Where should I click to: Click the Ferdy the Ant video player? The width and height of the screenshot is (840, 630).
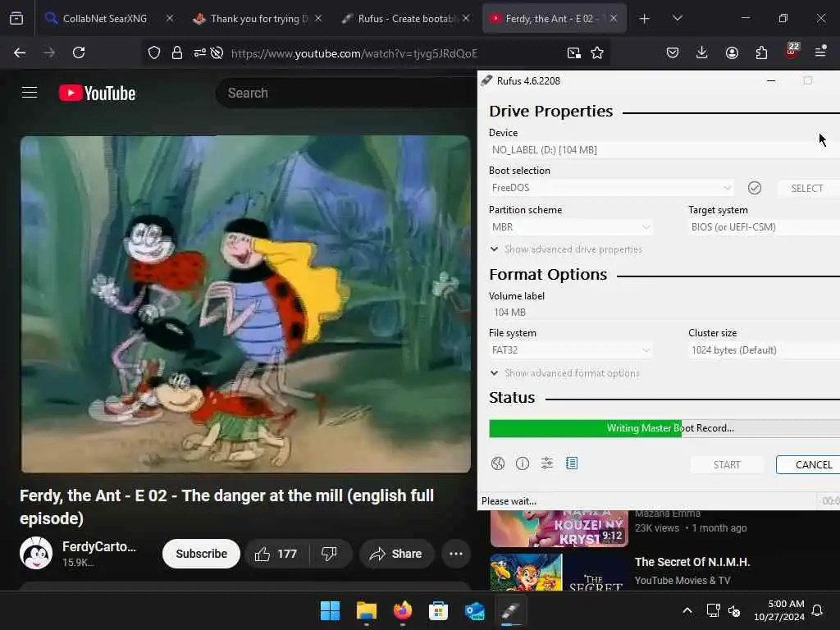click(246, 304)
